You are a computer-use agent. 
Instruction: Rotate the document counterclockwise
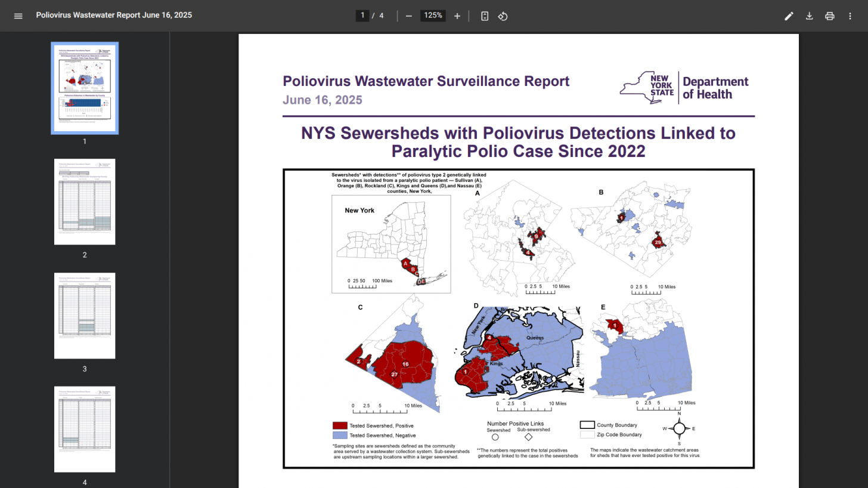[x=503, y=16]
